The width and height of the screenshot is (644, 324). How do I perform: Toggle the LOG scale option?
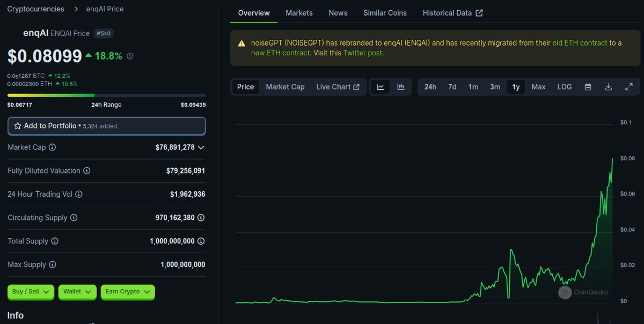tap(565, 87)
